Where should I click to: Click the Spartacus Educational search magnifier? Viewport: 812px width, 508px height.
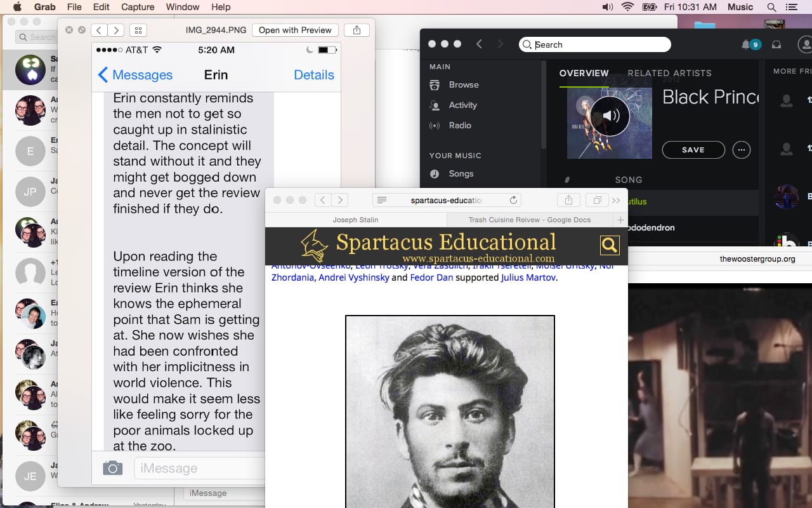point(610,244)
